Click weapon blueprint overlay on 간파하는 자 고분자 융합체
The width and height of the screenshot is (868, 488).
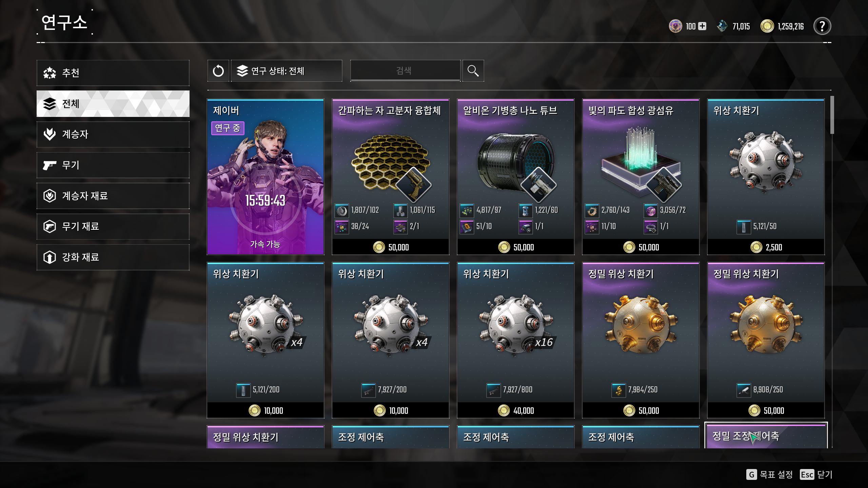pyautogui.click(x=413, y=185)
